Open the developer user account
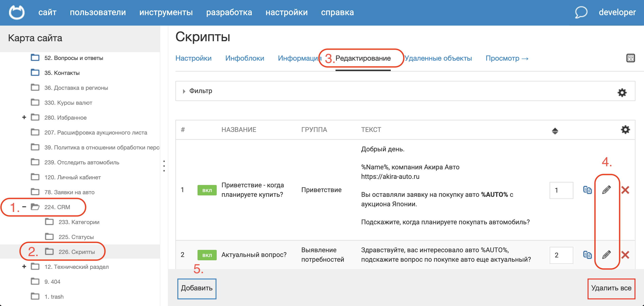 pyautogui.click(x=617, y=12)
